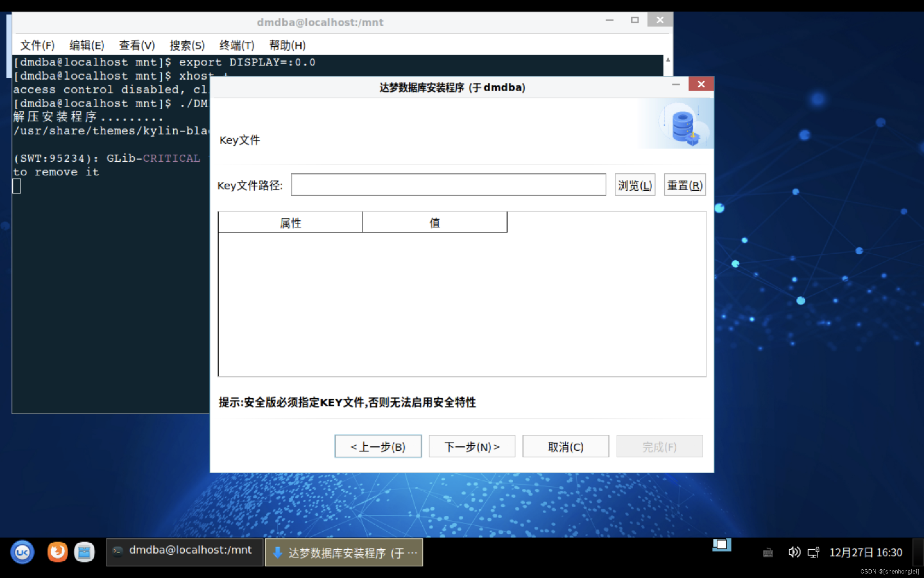Open the network icon in system tray

pos(813,552)
